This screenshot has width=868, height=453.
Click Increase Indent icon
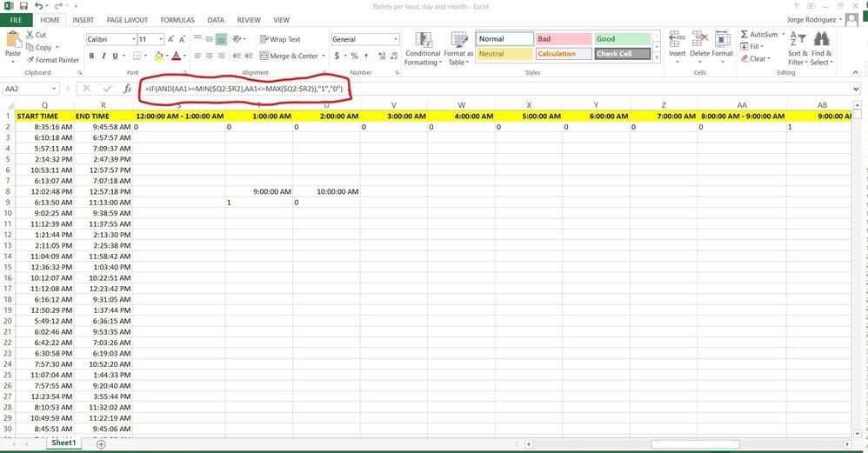pos(249,56)
